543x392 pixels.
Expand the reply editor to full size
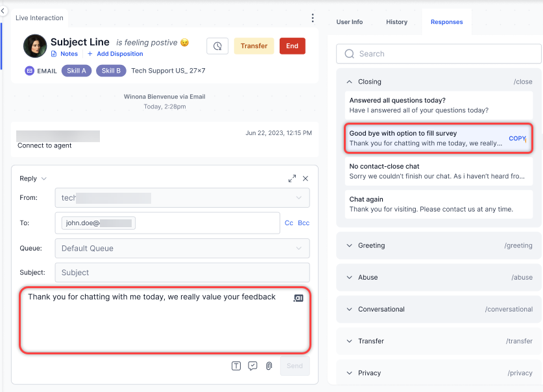point(292,178)
